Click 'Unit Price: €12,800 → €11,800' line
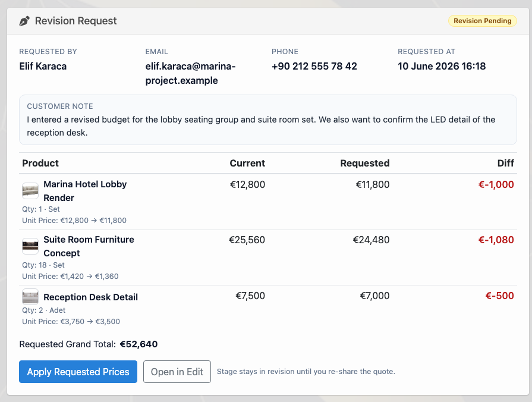532x402 pixels. point(74,221)
